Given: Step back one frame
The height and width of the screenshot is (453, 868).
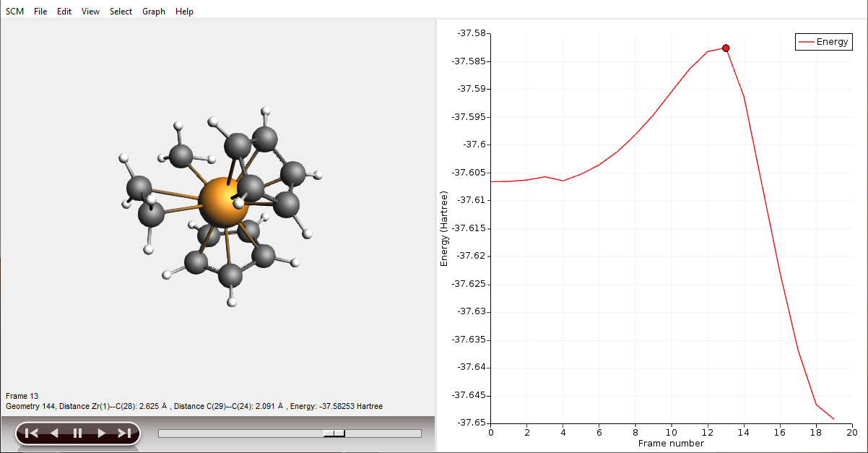Looking at the screenshot, I should coord(53,432).
